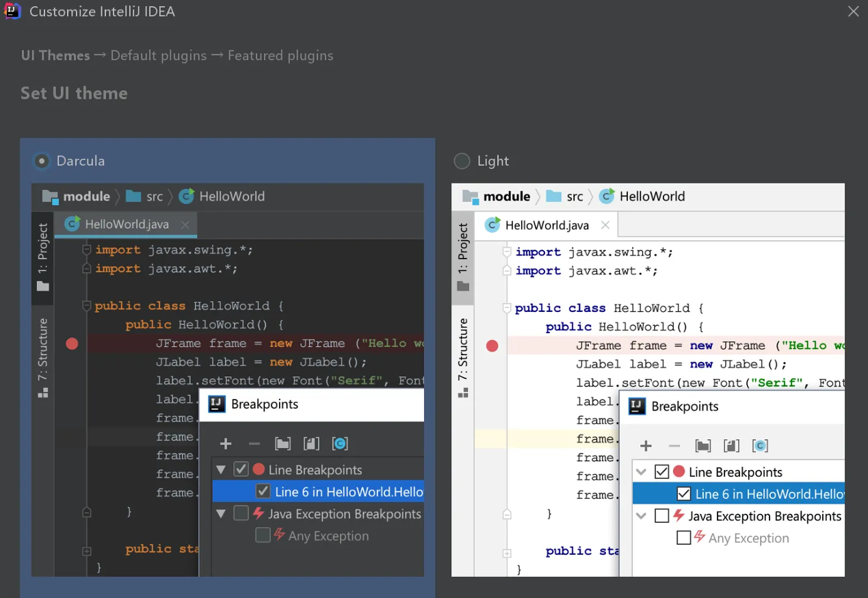
Task: Click the Light theme preview image
Action: [x=648, y=380]
